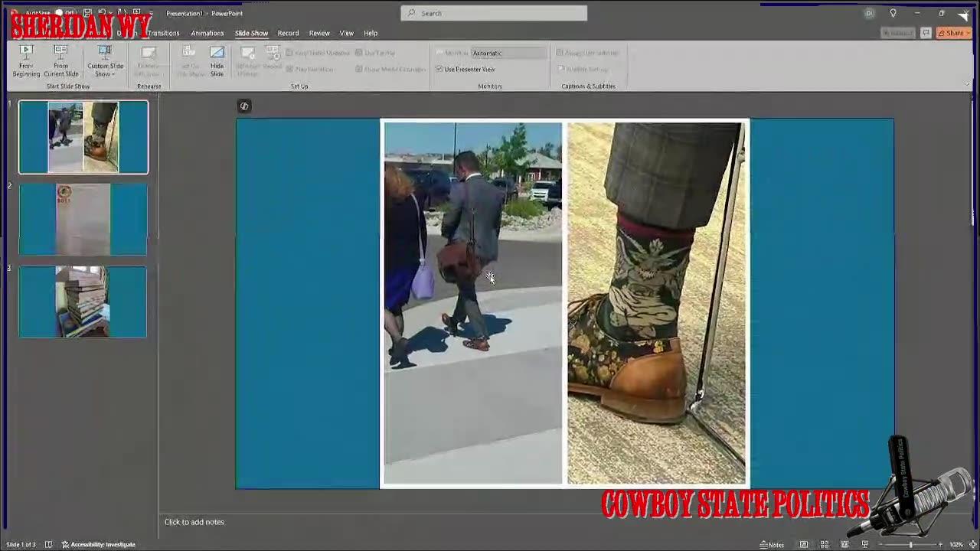The width and height of the screenshot is (980, 551).
Task: Click the Search box in title bar
Action: pyautogui.click(x=494, y=13)
